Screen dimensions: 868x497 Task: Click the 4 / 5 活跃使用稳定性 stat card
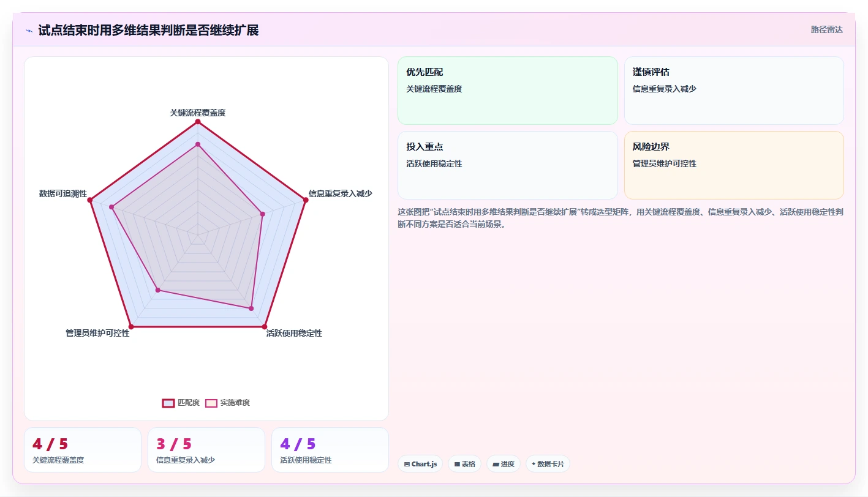pyautogui.click(x=330, y=450)
